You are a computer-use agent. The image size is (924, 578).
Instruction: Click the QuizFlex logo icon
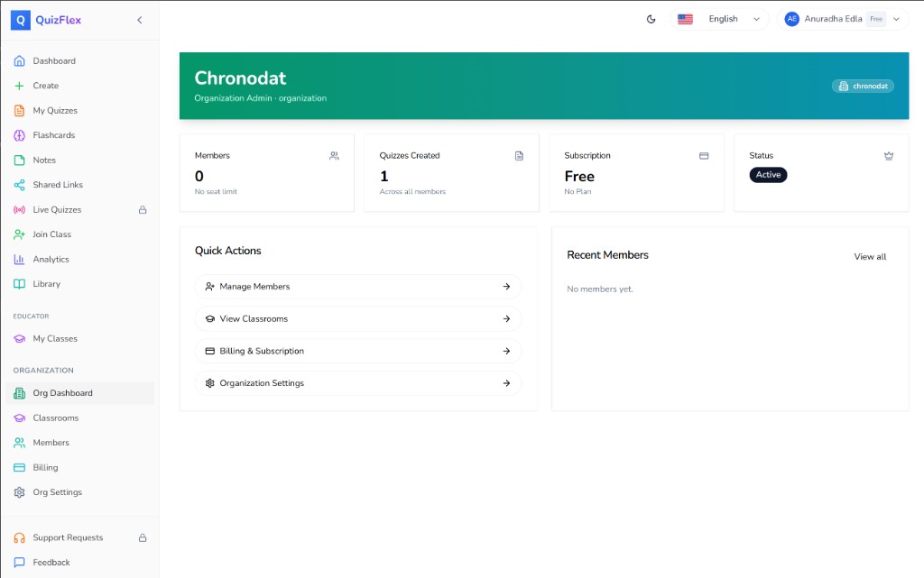point(20,20)
